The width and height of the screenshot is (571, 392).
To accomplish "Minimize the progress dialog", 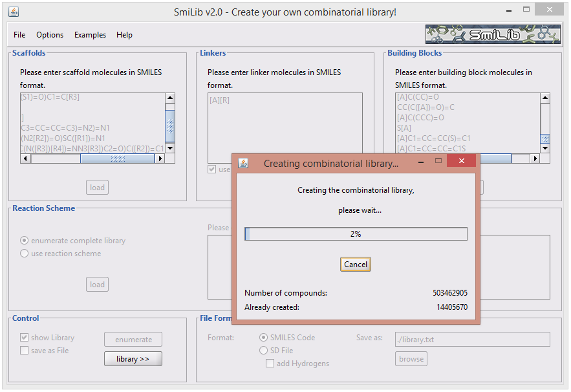I will point(421,161).
